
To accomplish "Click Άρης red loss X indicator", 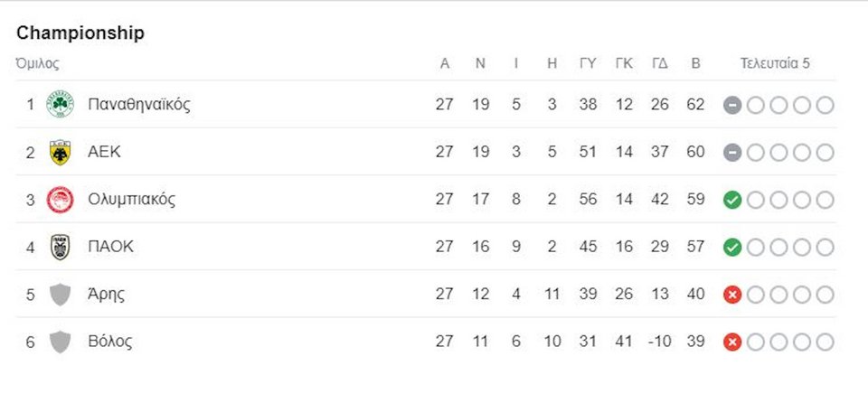I will 731,295.
